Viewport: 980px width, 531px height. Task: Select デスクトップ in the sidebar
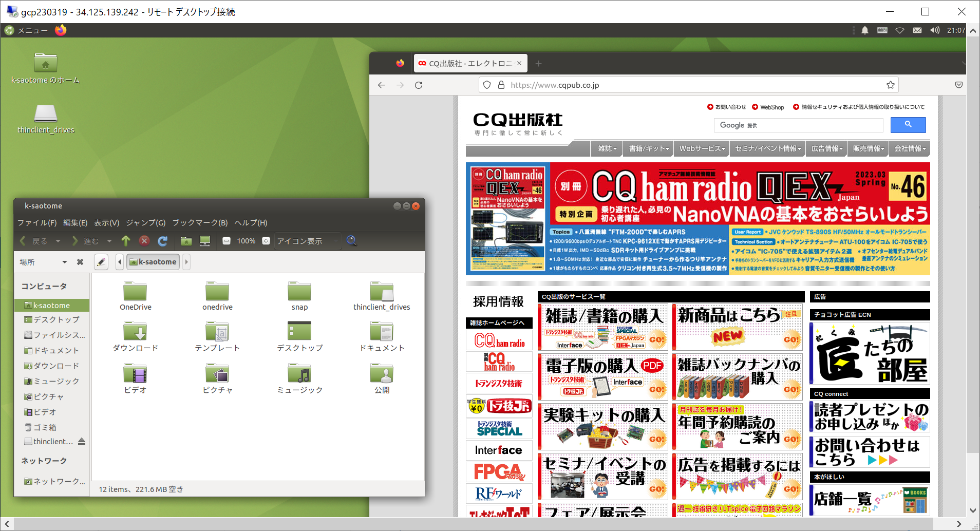click(52, 319)
